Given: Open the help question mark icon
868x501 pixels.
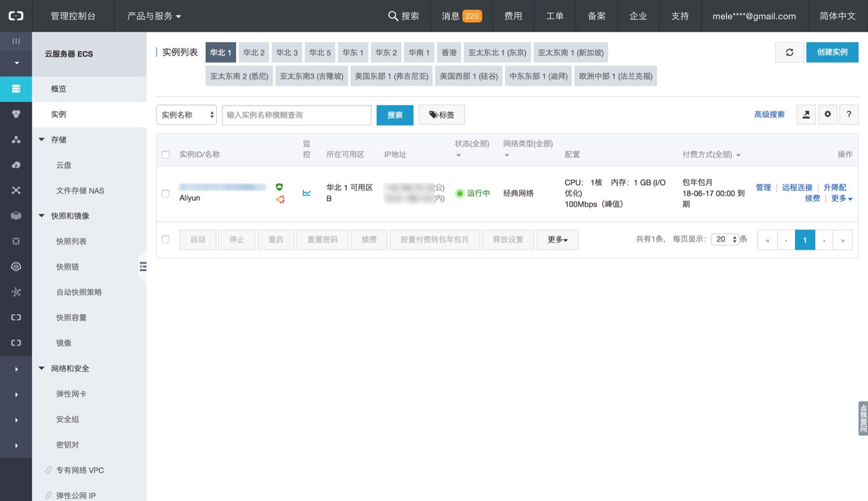Looking at the screenshot, I should pos(849,115).
